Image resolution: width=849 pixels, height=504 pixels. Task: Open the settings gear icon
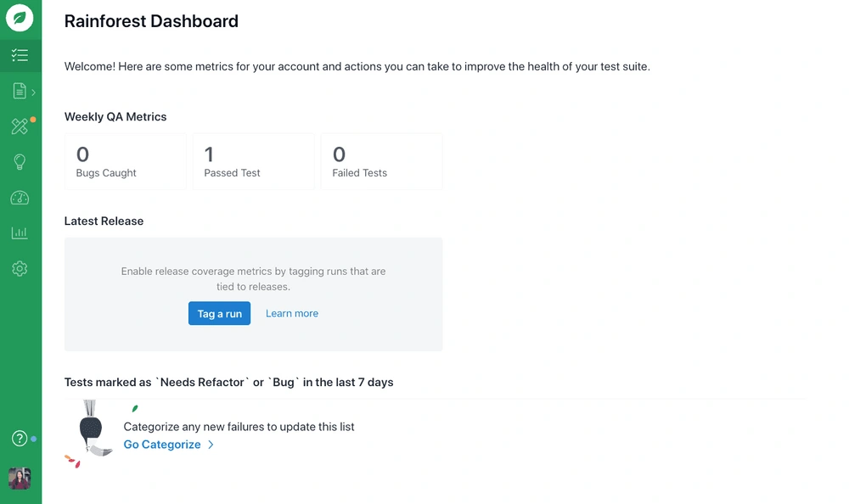coord(20,268)
